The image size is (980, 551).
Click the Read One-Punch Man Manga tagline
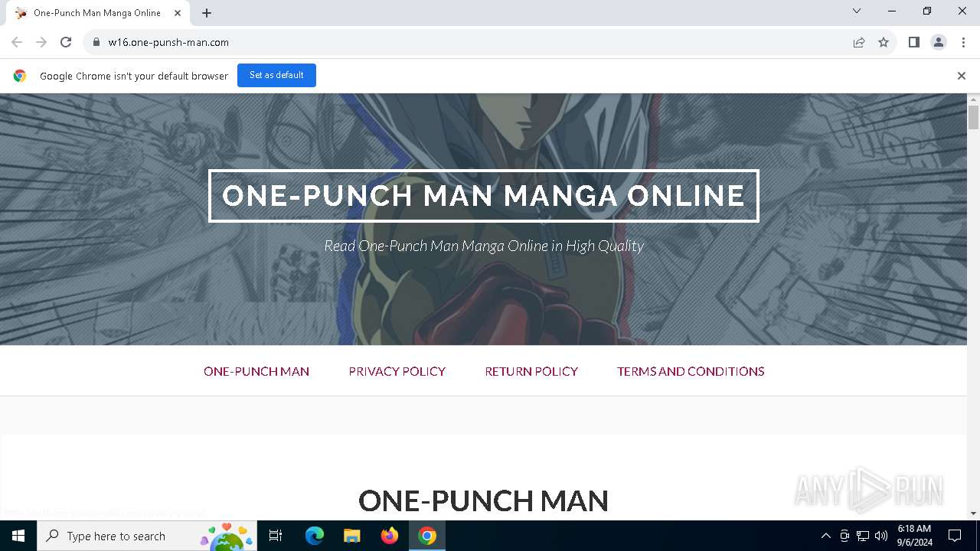pos(484,246)
